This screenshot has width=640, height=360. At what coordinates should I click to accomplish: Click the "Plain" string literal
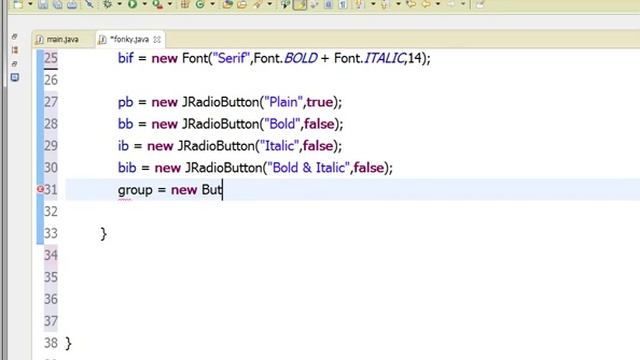283,102
